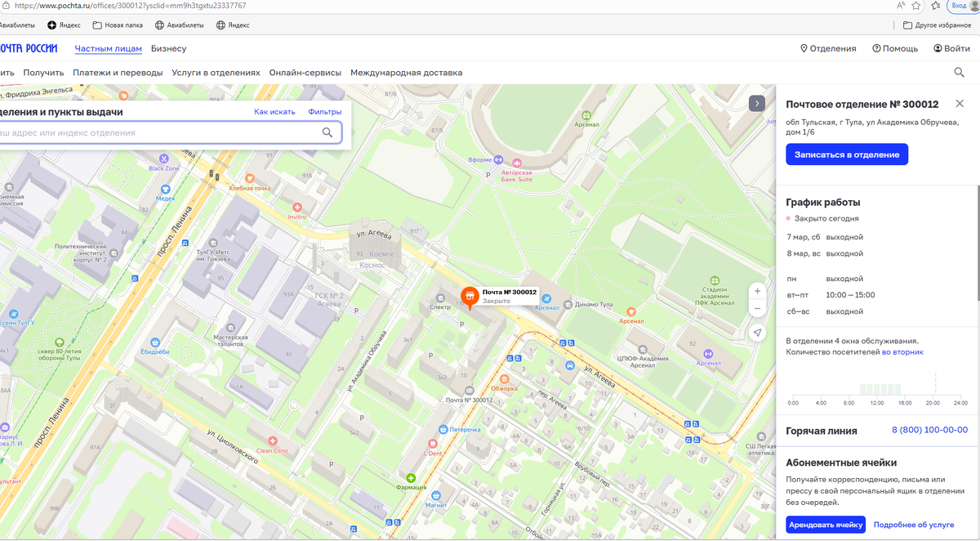Open the Международная доставка menu
Image resolution: width=980 pixels, height=541 pixels.
pos(407,73)
